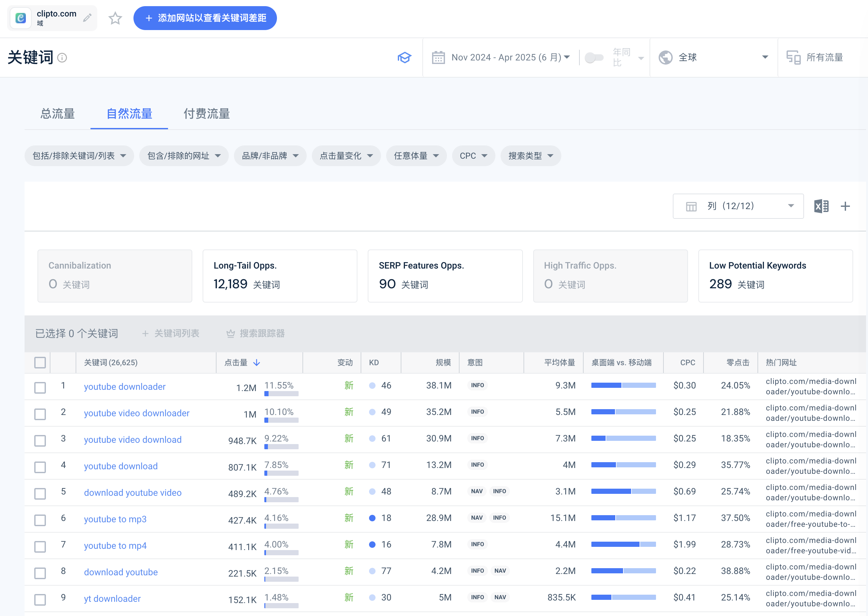This screenshot has width=868, height=616.
Task: Favorite clipto.com with the star icon
Action: click(115, 18)
